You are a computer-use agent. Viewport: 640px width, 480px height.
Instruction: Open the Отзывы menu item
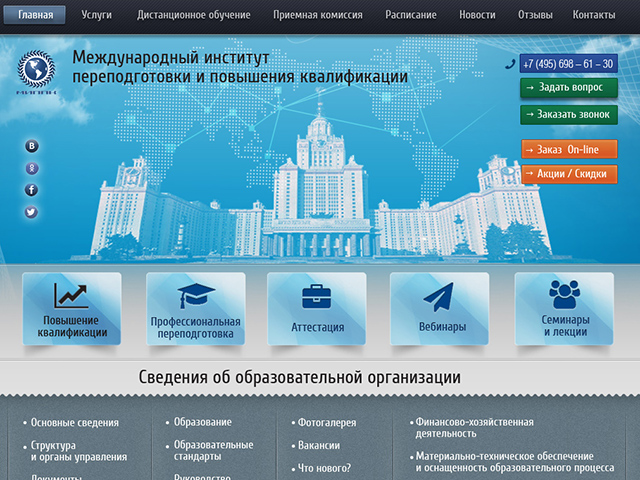click(x=535, y=15)
